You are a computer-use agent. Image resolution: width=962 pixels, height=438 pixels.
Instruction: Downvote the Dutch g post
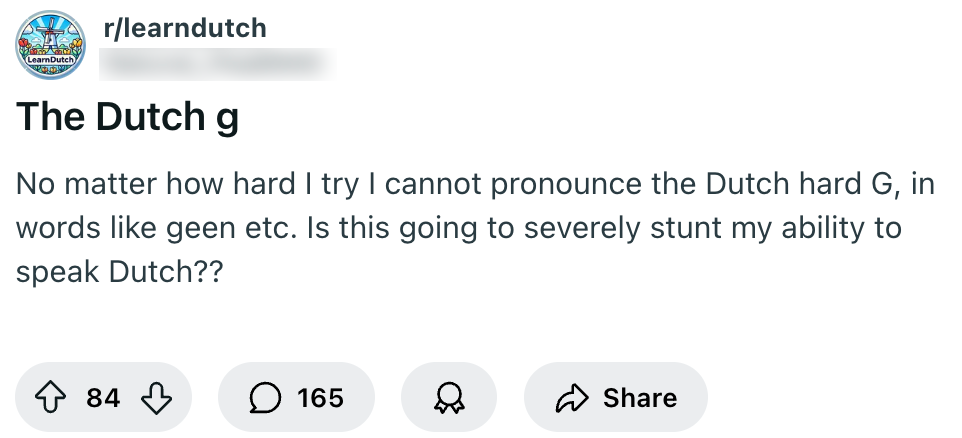(153, 397)
